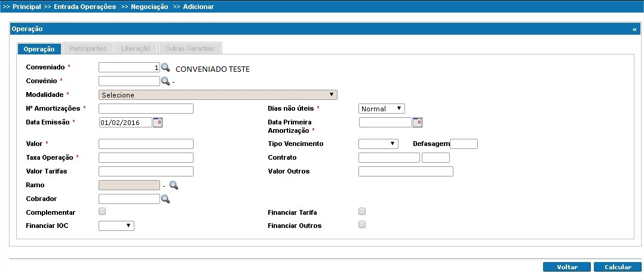644x274 pixels.
Task: Open the Financiar IOC dropdown
Action: 116,226
